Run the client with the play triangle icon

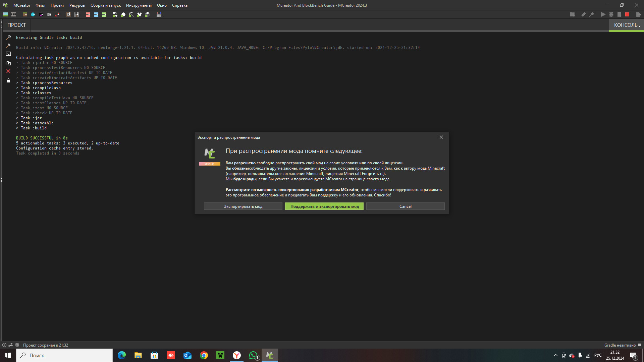click(603, 14)
